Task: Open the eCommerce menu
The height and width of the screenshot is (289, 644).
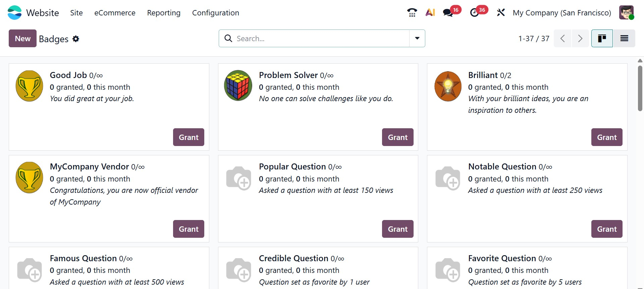Action: click(x=115, y=13)
